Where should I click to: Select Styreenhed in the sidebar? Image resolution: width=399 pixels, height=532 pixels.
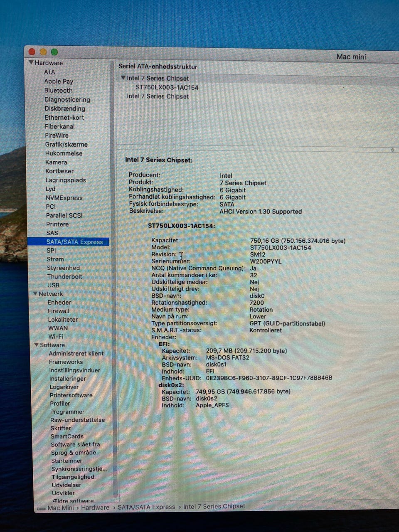(63, 268)
